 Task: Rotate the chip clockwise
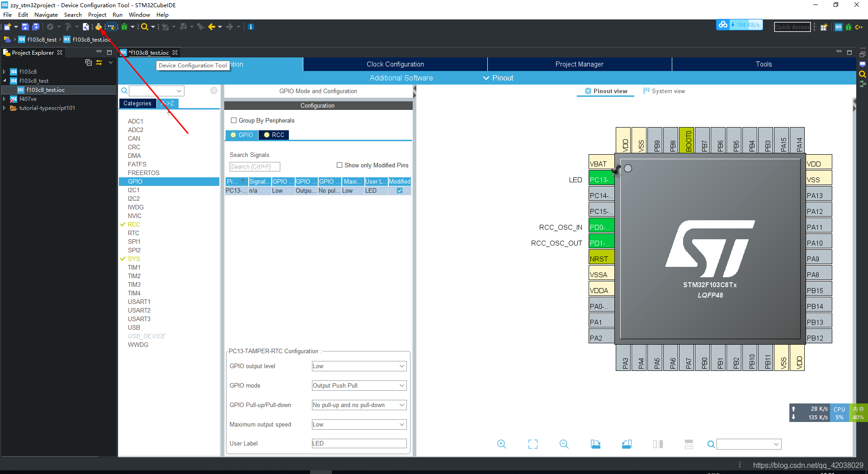coord(595,444)
